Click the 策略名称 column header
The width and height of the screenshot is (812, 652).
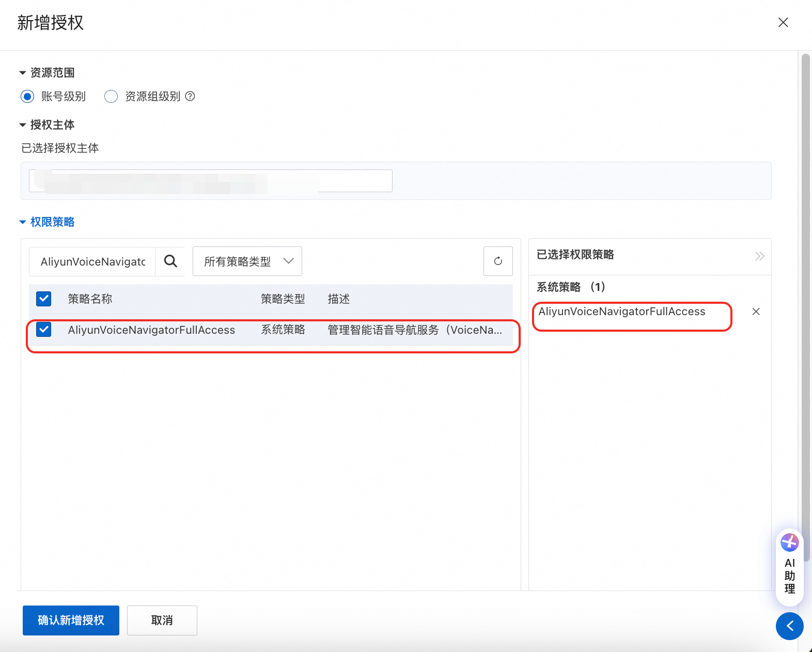(90, 299)
